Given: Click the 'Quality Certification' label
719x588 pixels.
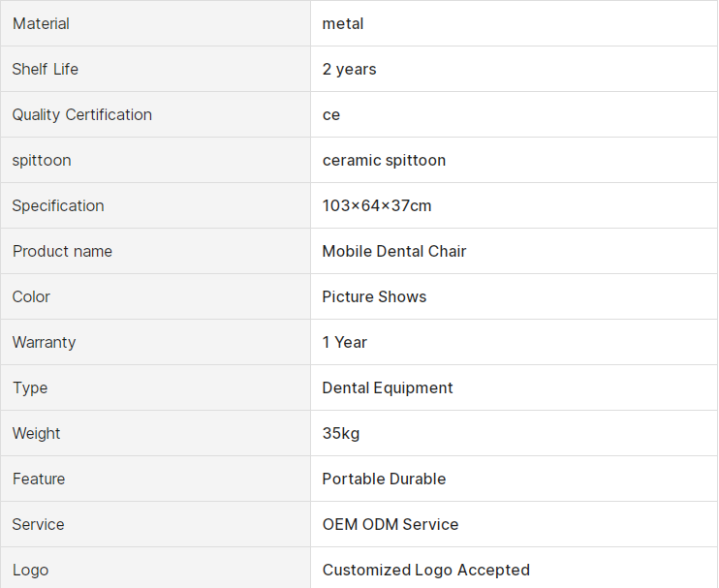Looking at the screenshot, I should tap(82, 114).
